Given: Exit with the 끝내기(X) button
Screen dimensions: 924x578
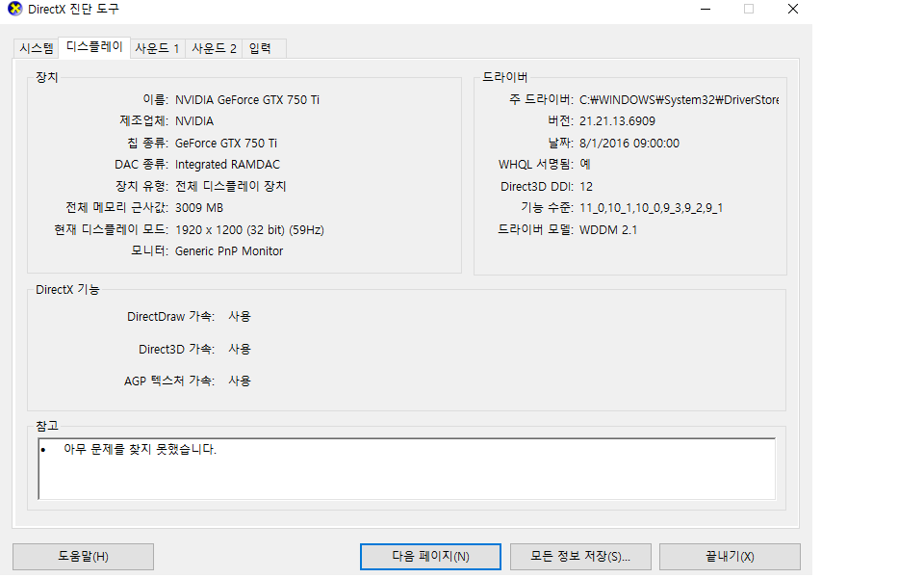Looking at the screenshot, I should click(x=728, y=557).
